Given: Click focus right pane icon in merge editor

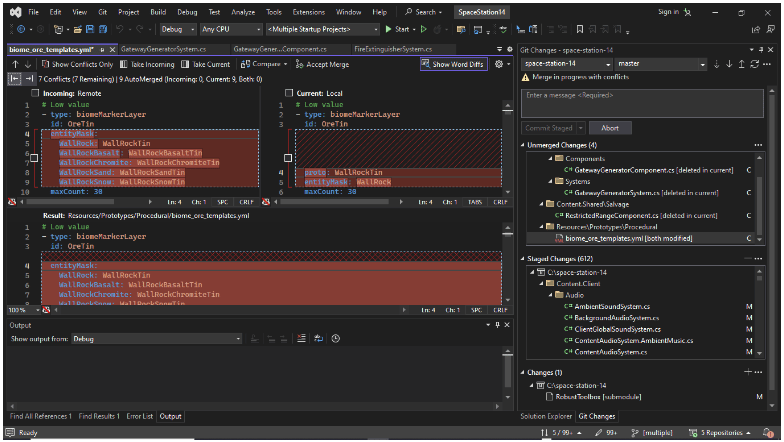Looking at the screenshot, I should click(x=28, y=78).
